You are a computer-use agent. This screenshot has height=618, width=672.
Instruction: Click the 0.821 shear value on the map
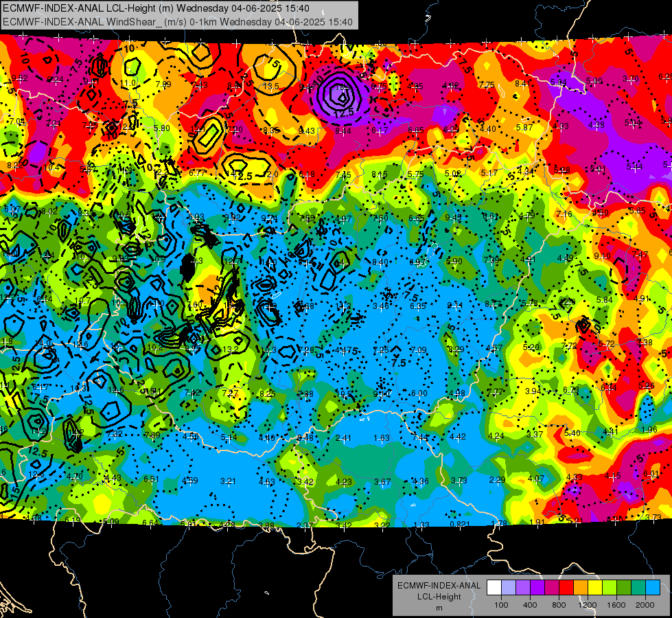pos(460,524)
